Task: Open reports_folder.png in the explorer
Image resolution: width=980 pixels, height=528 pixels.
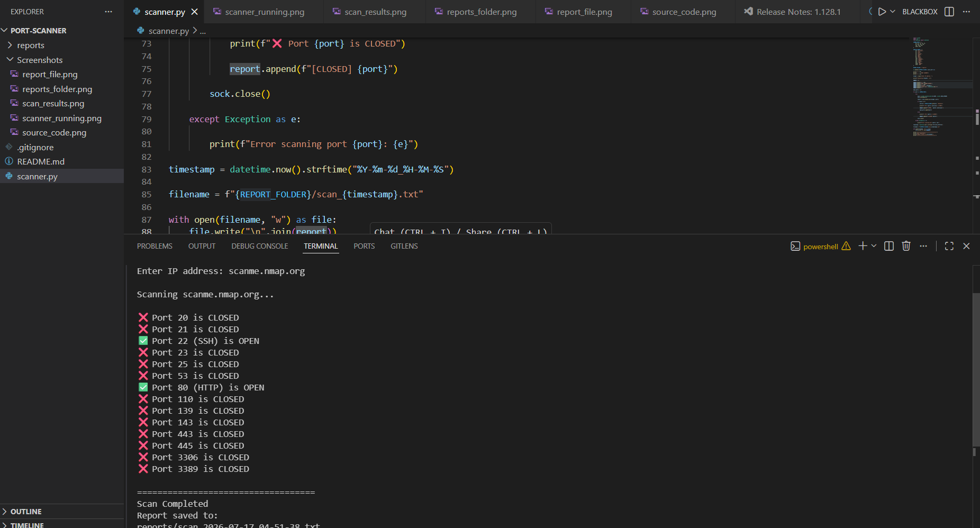Action: coord(57,89)
